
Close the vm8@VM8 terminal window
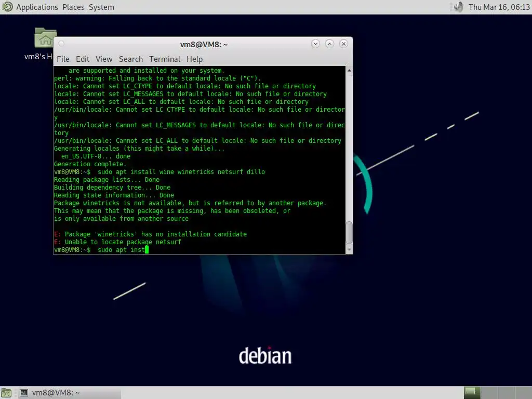[343, 44]
